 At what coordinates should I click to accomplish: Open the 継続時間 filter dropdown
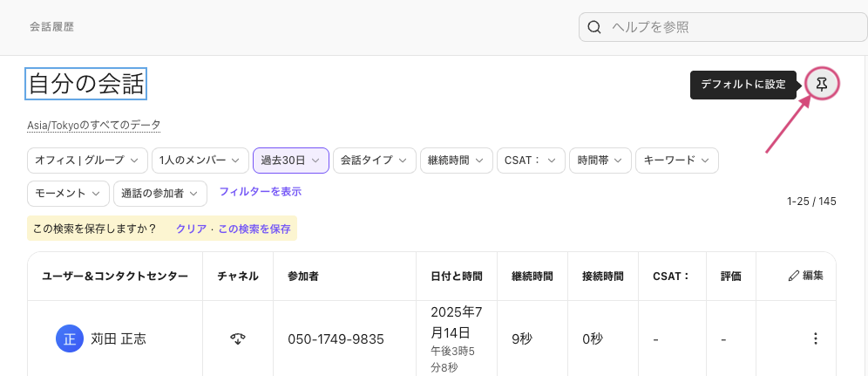pyautogui.click(x=456, y=161)
